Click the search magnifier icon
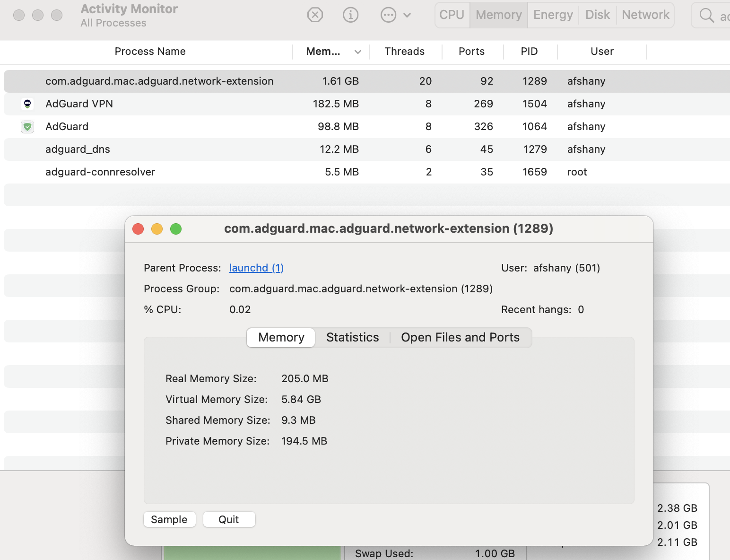This screenshot has width=730, height=560. [706, 15]
